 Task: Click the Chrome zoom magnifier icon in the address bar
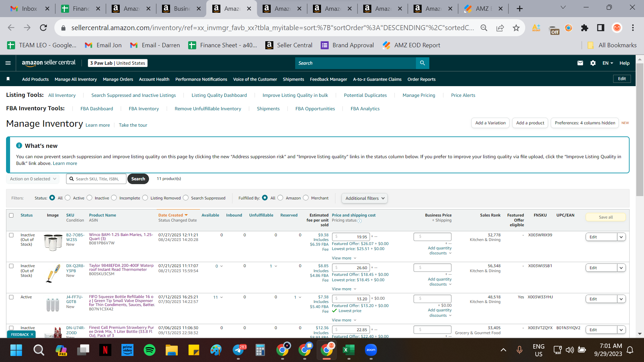[484, 27]
